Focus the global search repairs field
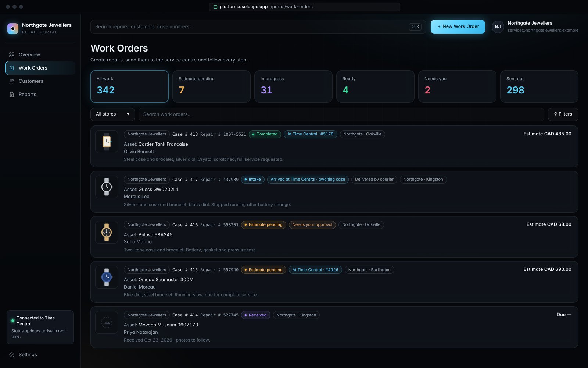 (258, 27)
